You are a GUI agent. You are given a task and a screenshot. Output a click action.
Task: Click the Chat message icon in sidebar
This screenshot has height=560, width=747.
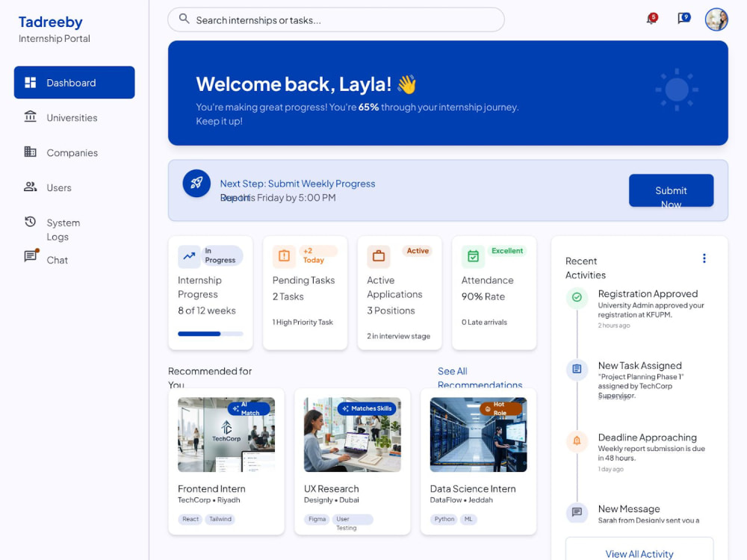point(31,255)
